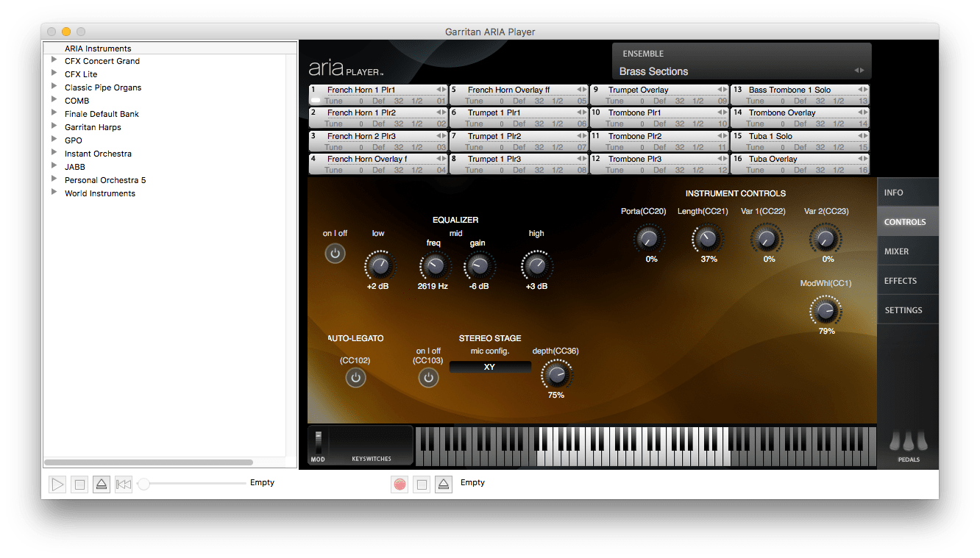Viewport: 980px width, 558px height.
Task: Click the Ensemble Brass Sections selector
Action: click(x=742, y=71)
